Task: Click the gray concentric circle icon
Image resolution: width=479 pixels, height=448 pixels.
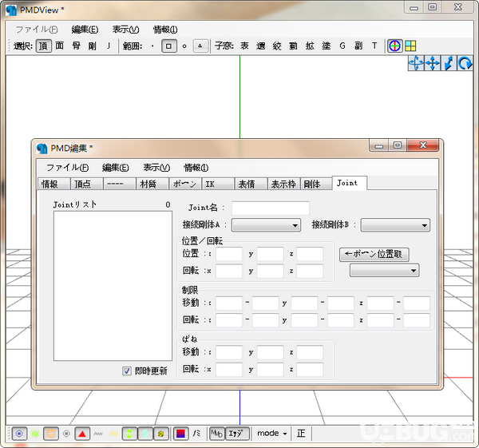Action: (66, 434)
